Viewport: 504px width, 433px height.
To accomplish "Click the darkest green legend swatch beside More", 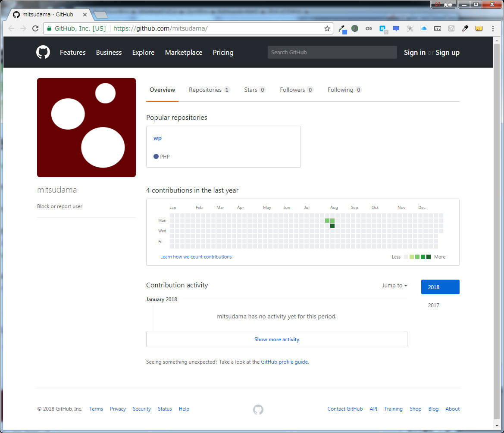I will (x=429, y=257).
